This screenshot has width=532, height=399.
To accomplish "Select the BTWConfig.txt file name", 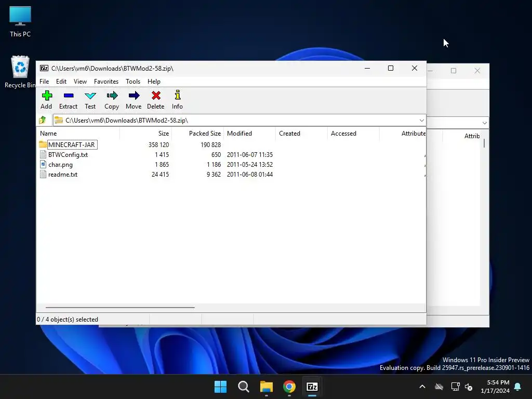I will pos(68,155).
